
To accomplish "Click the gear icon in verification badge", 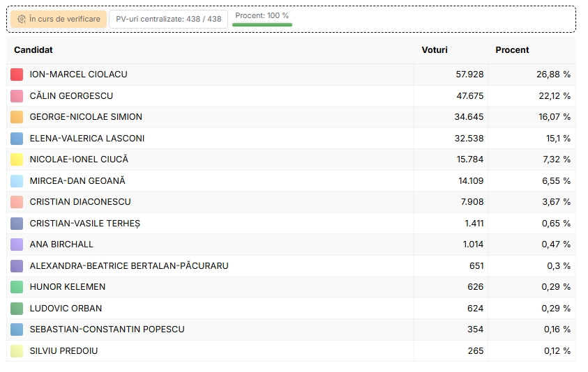I will (22, 19).
